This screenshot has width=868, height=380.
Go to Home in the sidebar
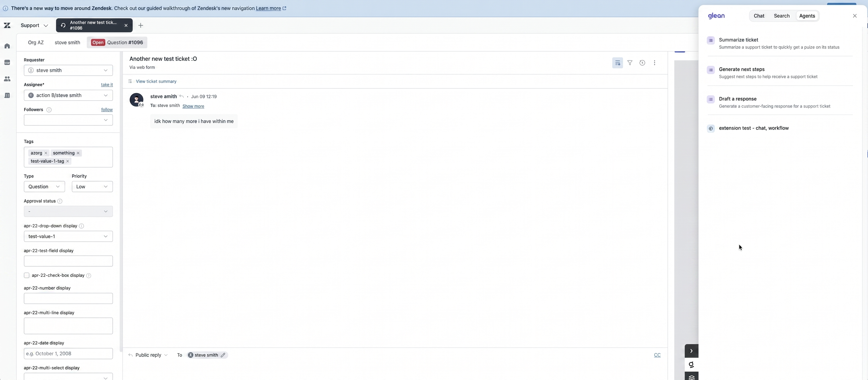[7, 46]
